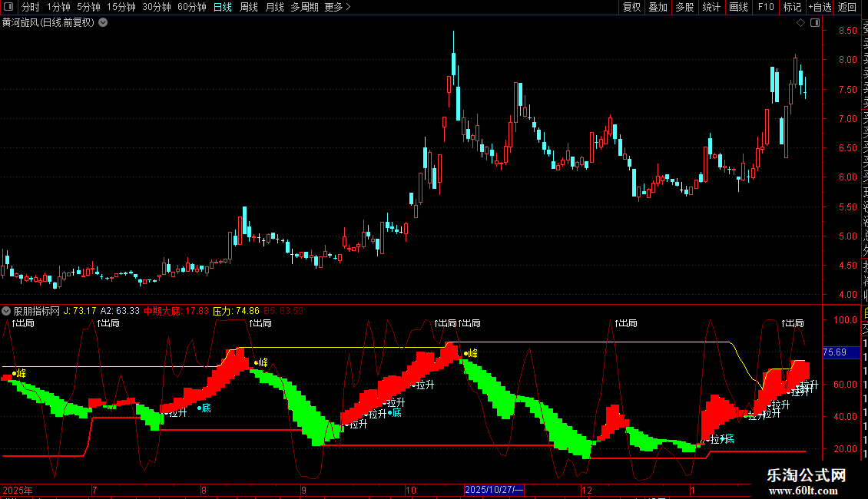Switch to 月线 monthly chart
Screen dimensions: 868x499
pyautogui.click(x=274, y=7)
